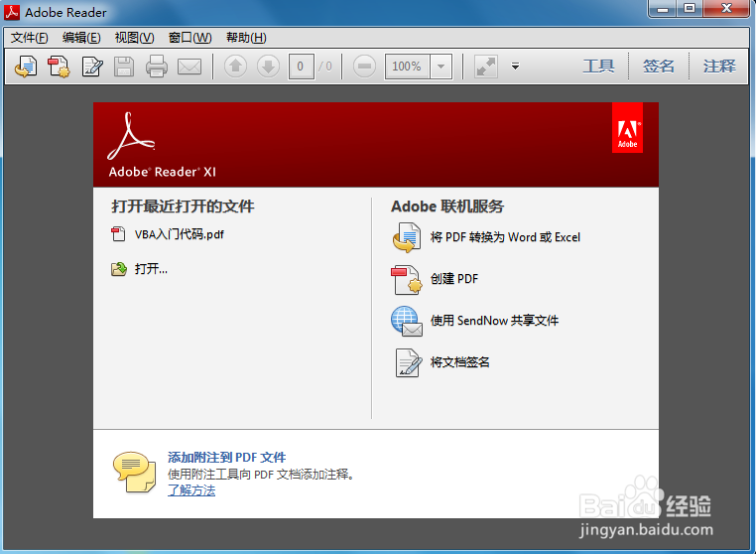The width and height of the screenshot is (756, 554).
Task: Open recent file VBA入门代码.pdf
Action: pos(180,234)
